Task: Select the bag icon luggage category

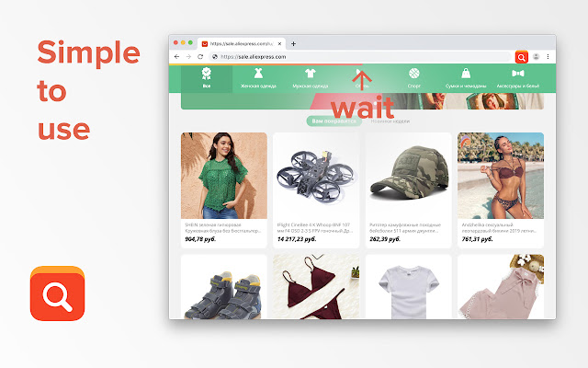Action: pos(466,78)
